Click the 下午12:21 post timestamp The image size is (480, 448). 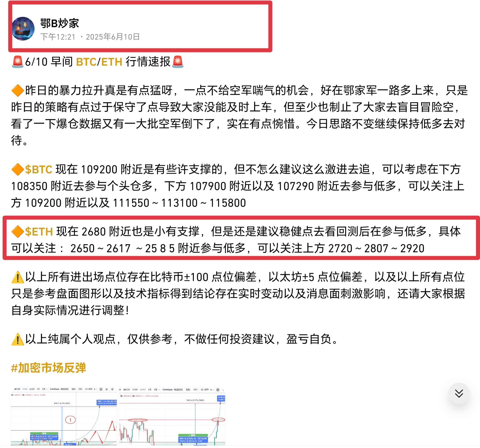tap(58, 37)
